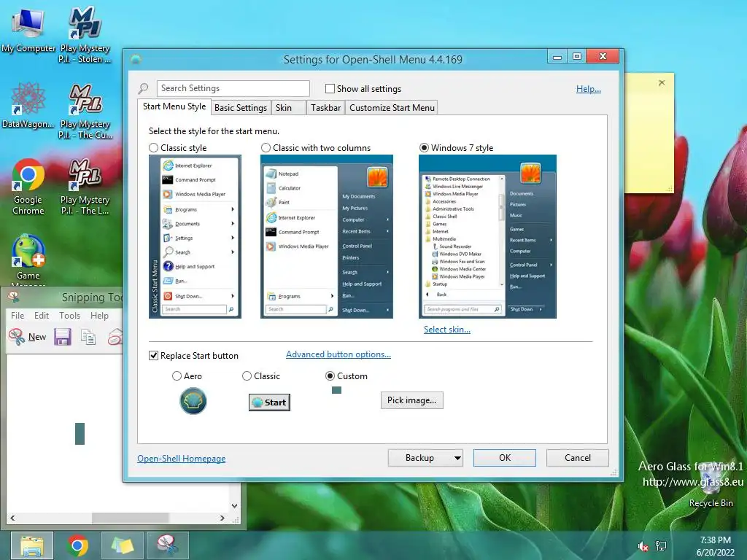Switch to Basic Settings tab

[x=241, y=108]
